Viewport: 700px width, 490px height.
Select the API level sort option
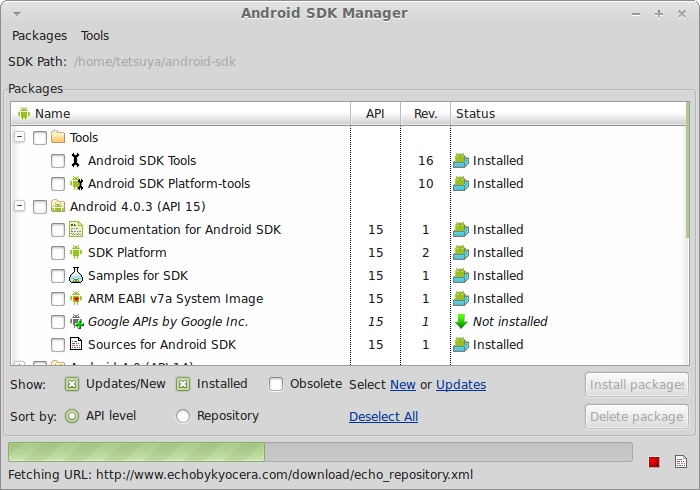(72, 416)
